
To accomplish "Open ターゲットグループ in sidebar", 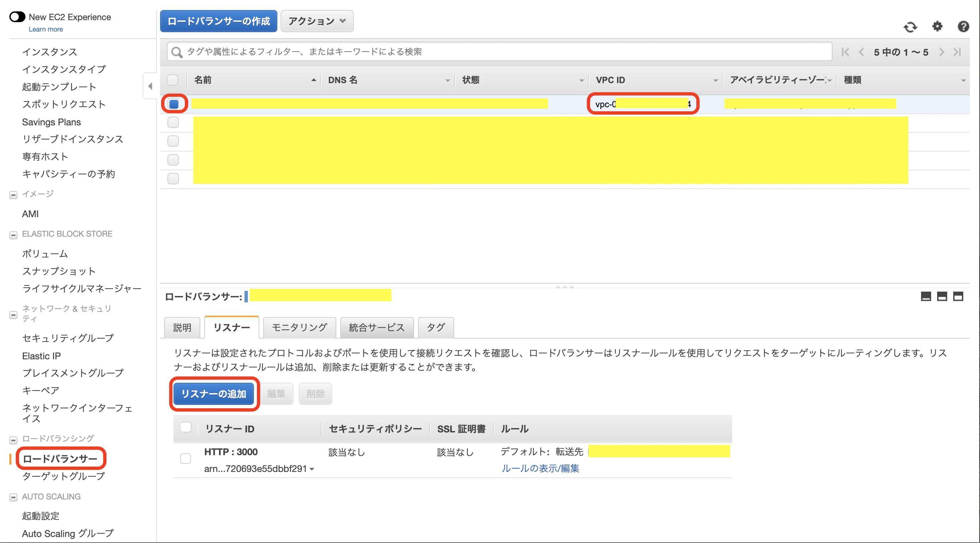I will (63, 476).
